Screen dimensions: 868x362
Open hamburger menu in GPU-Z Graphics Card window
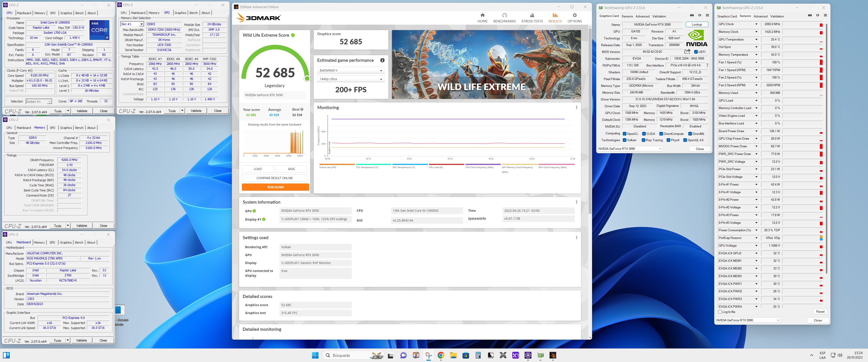coord(707,15)
